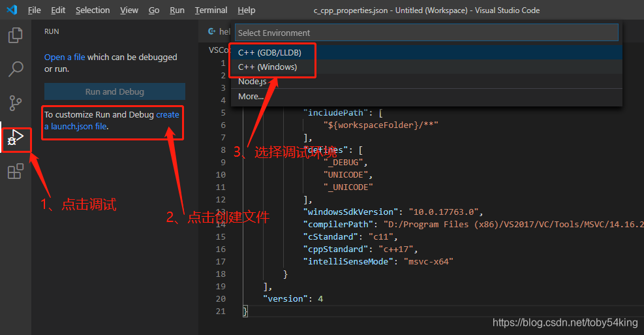Click the VS Code logo icon
This screenshot has height=335, width=644.
pos(12,10)
